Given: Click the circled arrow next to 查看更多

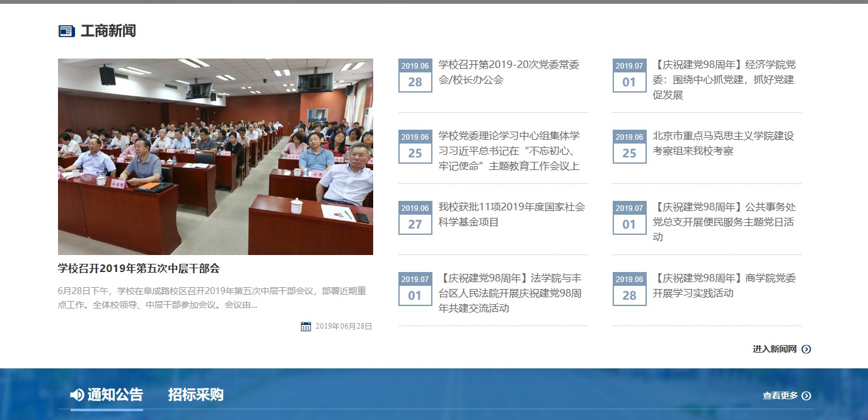Looking at the screenshot, I should pos(806,395).
